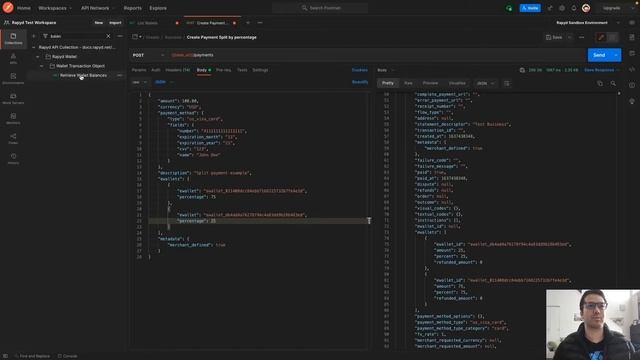This screenshot has height=360, width=640.
Task: Expand the API Network dropdown menu
Action: (98, 8)
